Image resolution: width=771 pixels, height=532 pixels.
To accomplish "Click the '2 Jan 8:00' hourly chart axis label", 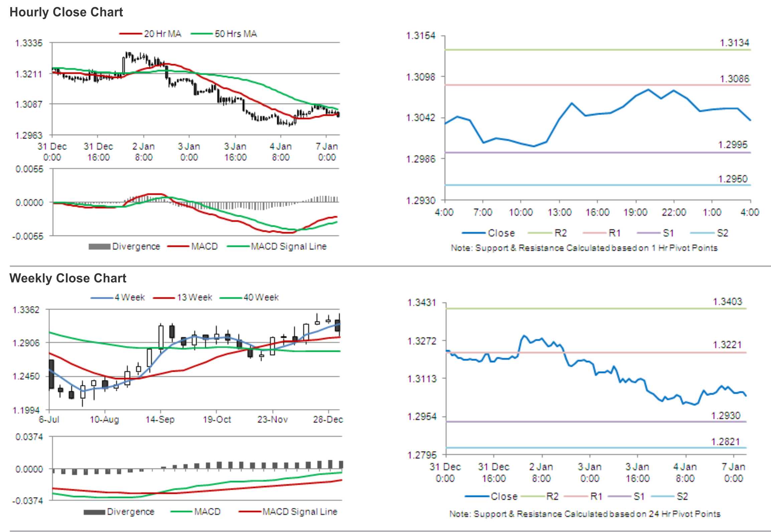I will click(x=144, y=152).
